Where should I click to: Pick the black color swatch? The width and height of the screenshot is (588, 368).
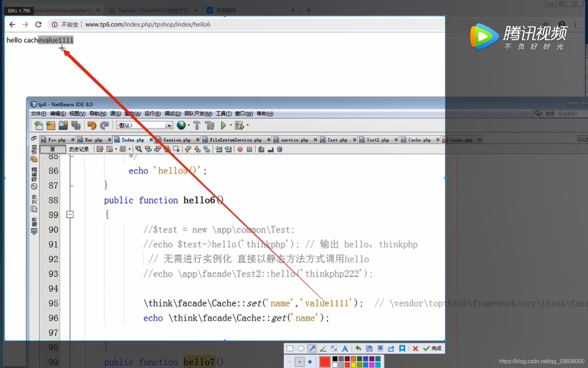tap(335, 359)
